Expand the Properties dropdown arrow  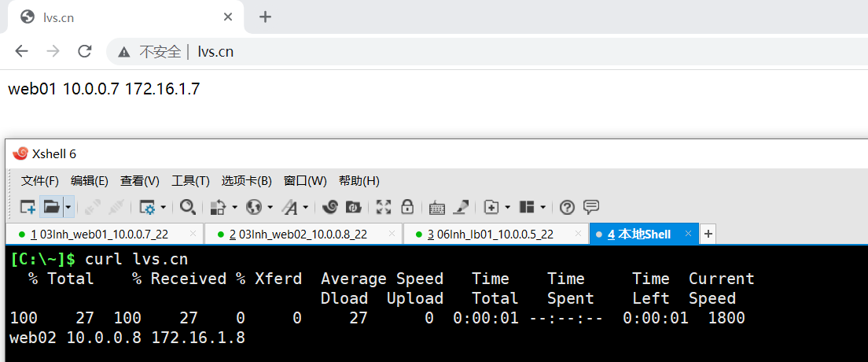click(164, 207)
